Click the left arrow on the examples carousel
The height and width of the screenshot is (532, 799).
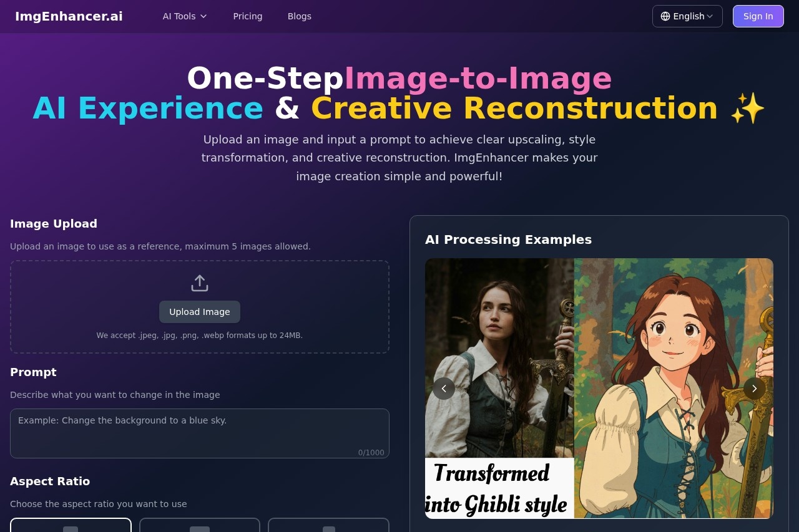[x=444, y=388]
